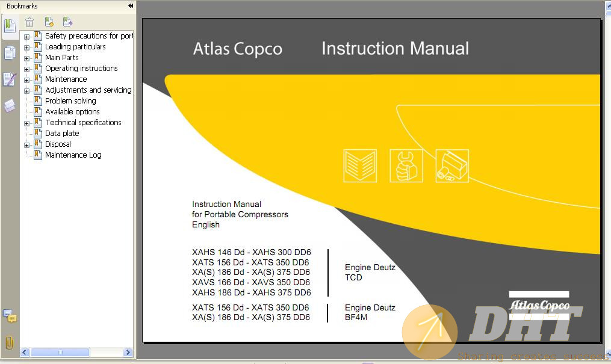Image resolution: width=611 pixels, height=364 pixels.
Task: Go to Disposal bookmark
Action: point(58,144)
